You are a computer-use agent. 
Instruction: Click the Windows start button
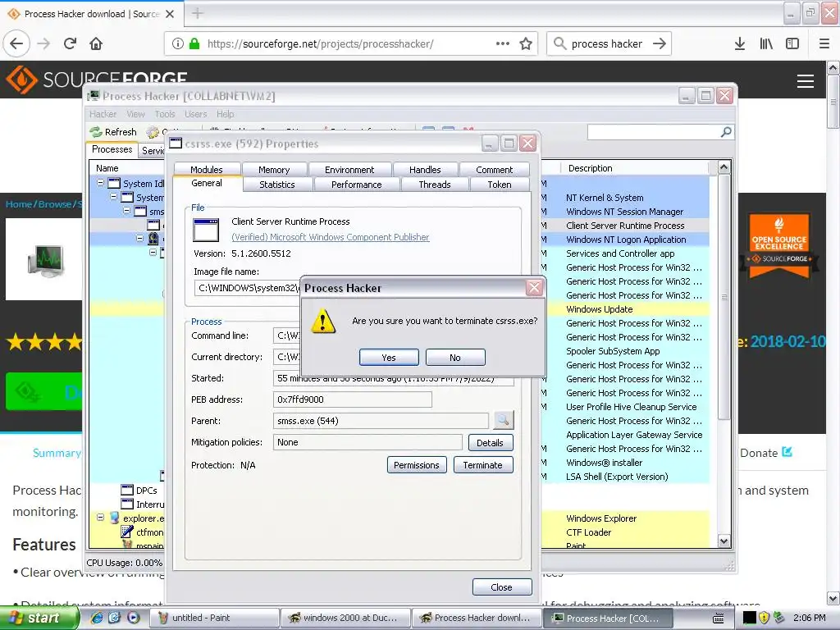(x=38, y=618)
